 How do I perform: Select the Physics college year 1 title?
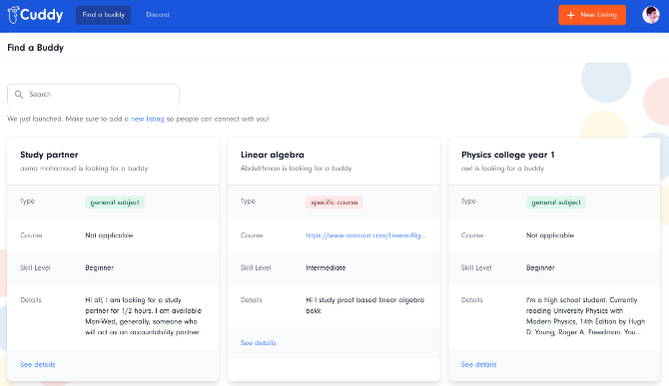tap(508, 155)
